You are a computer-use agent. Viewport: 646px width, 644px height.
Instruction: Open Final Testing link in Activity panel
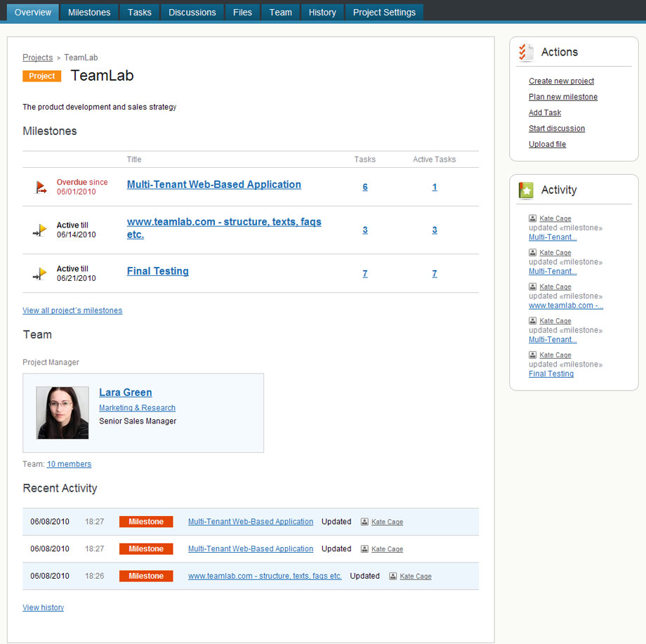coord(551,374)
